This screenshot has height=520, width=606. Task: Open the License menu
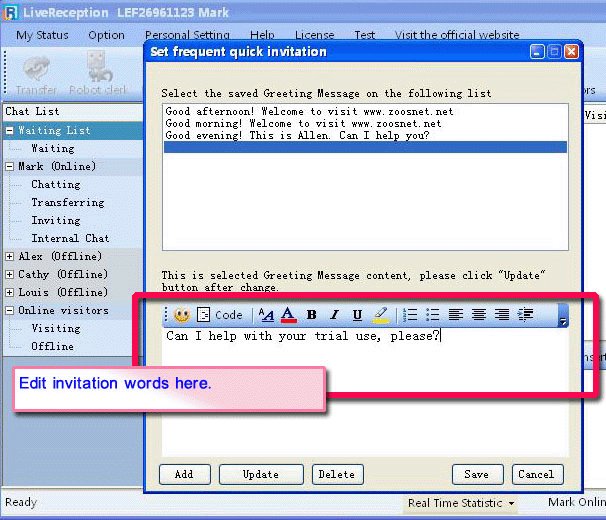point(315,35)
